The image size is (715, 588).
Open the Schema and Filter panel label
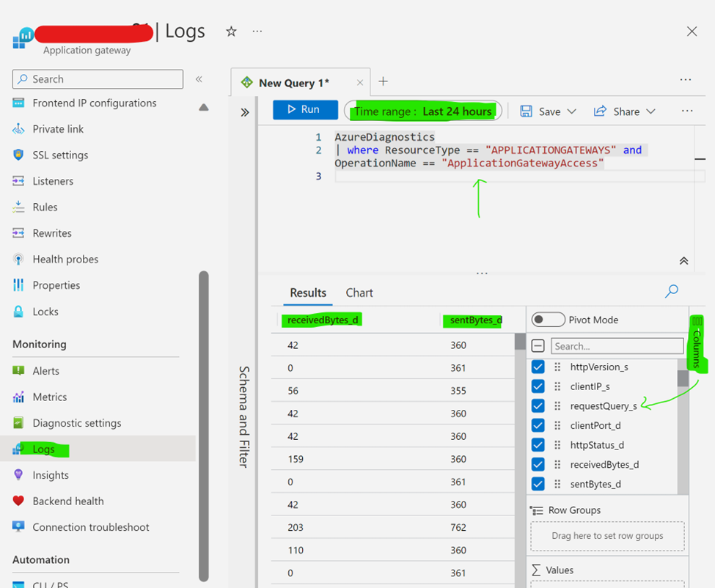pos(244,416)
